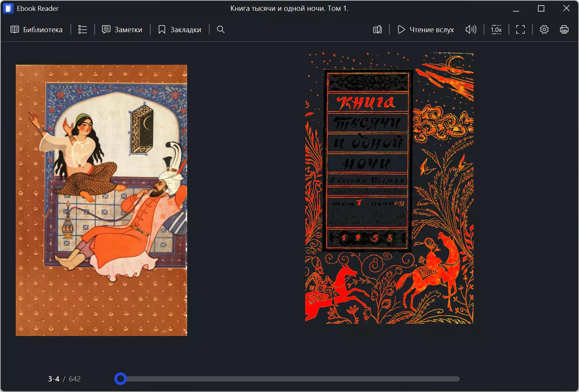579x392 pixels.
Task: Click the search magnifier icon
Action: (220, 30)
